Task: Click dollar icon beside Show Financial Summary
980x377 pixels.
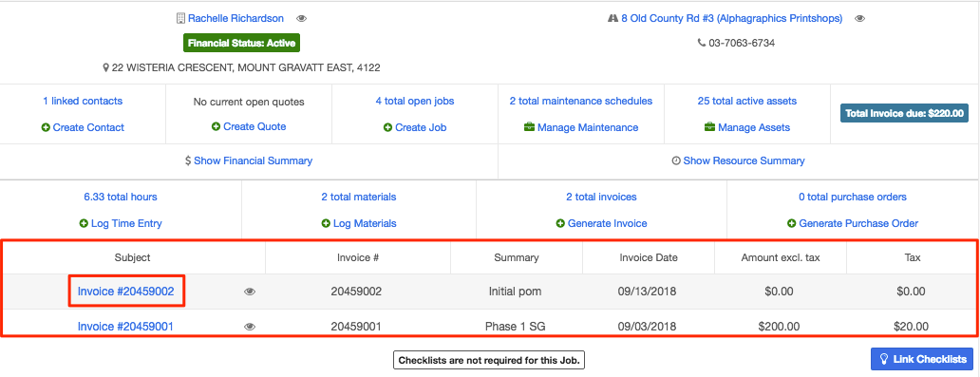Action: [188, 160]
